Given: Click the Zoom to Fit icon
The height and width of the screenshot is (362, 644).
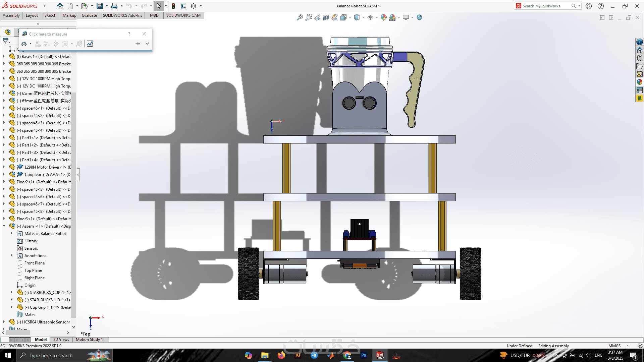Looking at the screenshot, I should tap(300, 17).
